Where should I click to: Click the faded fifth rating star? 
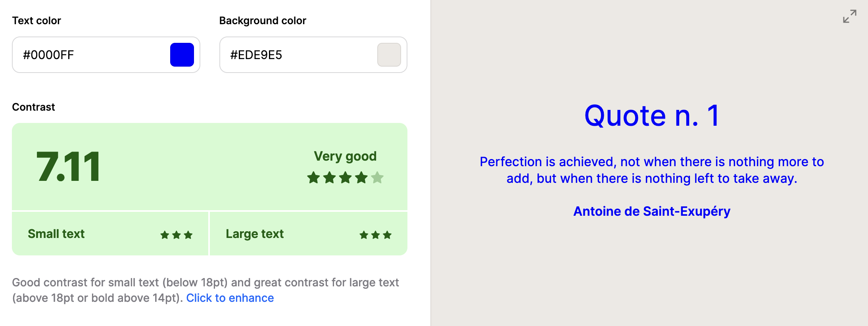pos(377,177)
